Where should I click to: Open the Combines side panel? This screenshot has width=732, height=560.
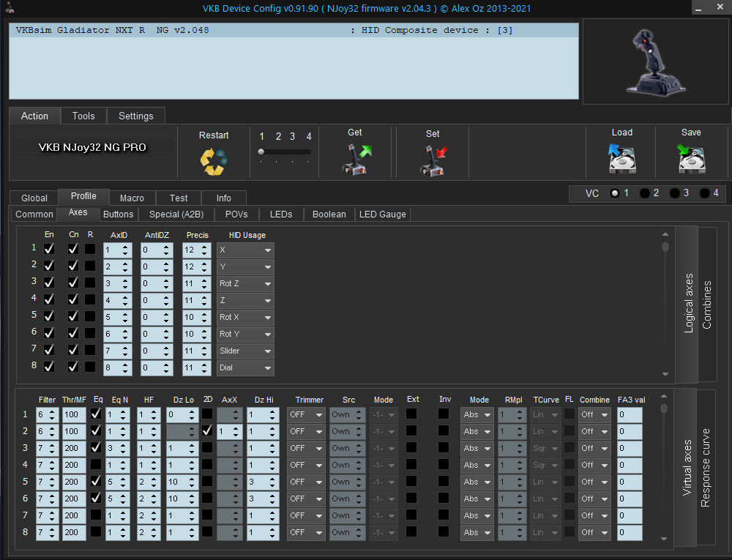(x=707, y=304)
